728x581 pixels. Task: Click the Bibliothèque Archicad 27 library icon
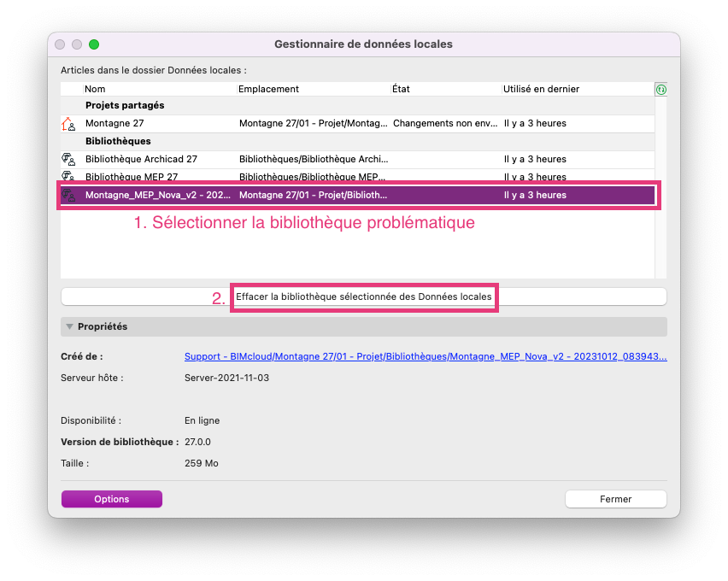(x=68, y=159)
